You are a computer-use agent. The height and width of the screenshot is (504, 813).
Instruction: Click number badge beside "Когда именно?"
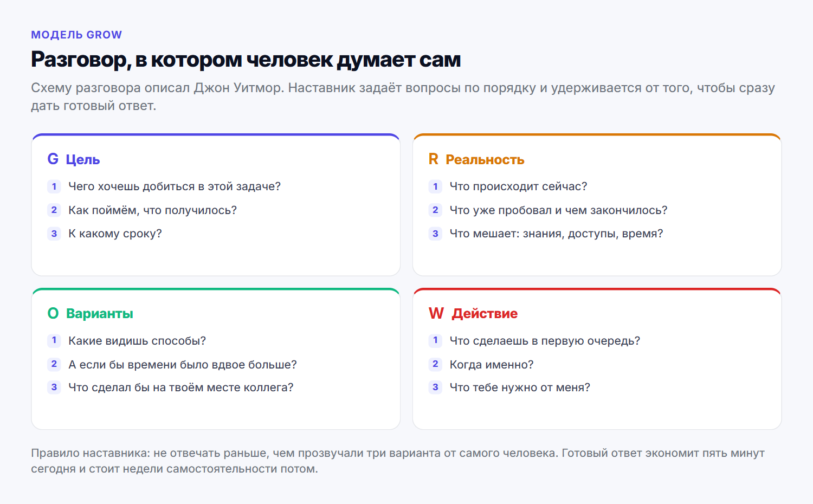tap(435, 365)
